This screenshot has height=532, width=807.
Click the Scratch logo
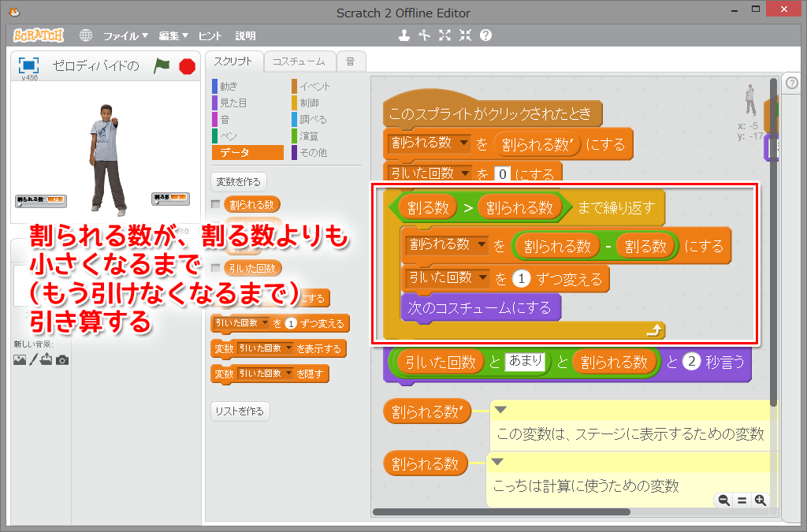(38, 35)
